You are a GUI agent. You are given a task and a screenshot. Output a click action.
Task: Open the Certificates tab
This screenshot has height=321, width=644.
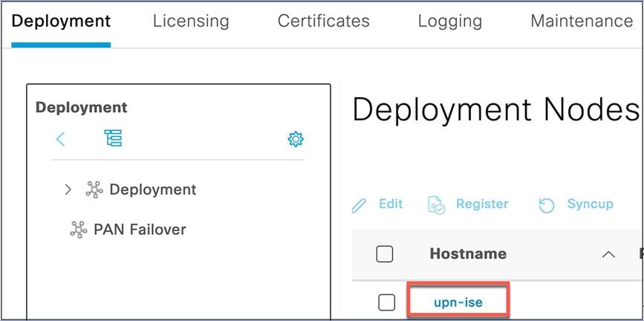[x=324, y=21]
